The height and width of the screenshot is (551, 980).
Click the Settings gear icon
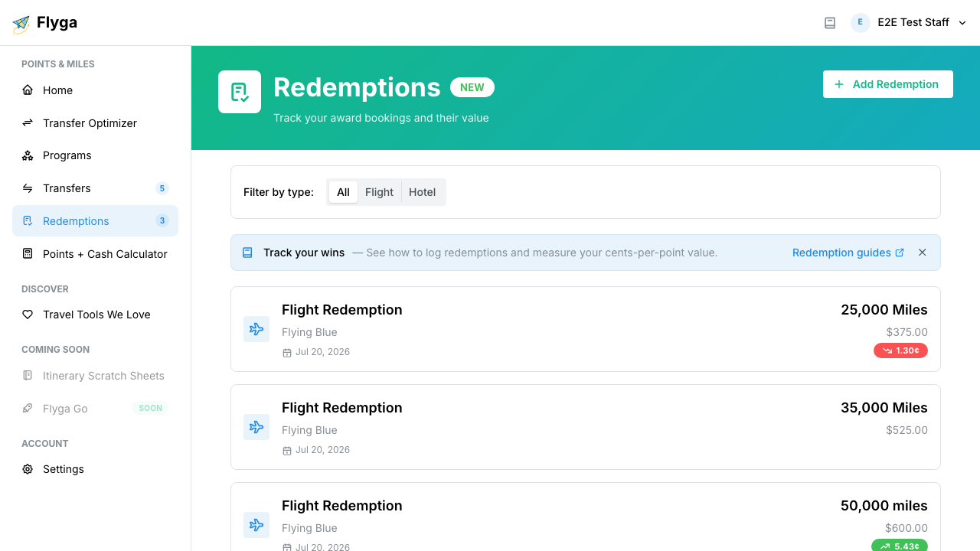tap(28, 469)
